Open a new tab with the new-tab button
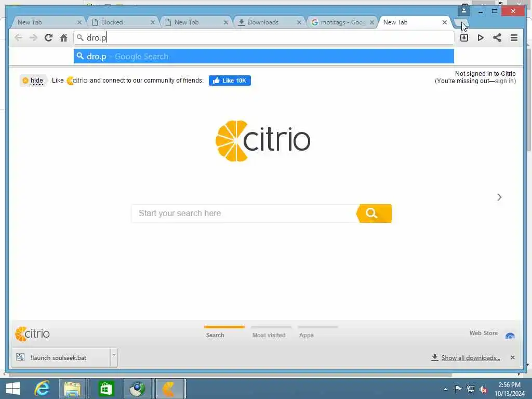The image size is (532, 399). coord(461,23)
